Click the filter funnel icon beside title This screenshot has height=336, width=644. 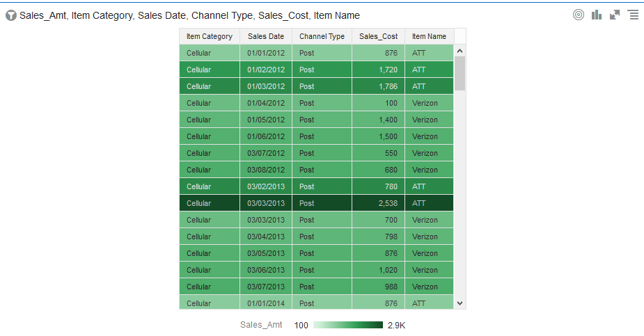coord(11,15)
